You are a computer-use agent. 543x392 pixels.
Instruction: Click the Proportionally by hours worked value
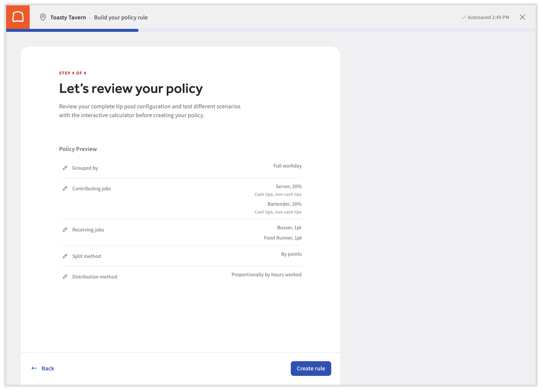pos(266,274)
